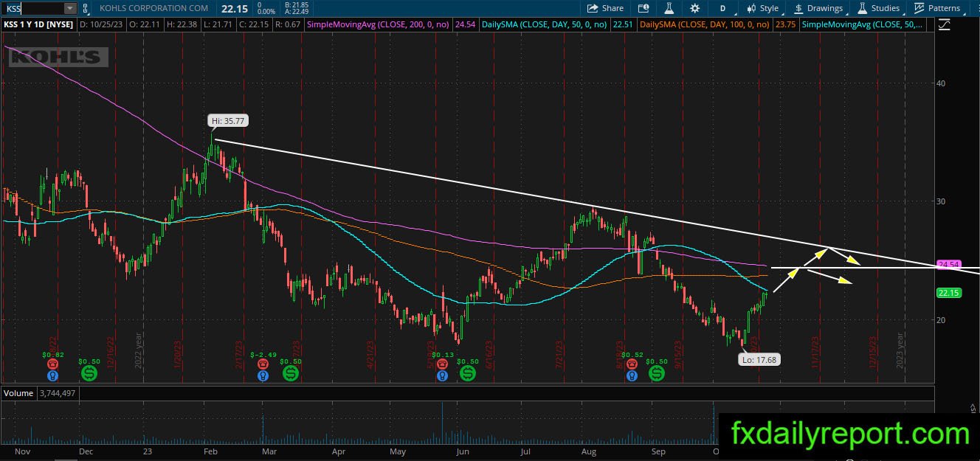Click the lightbulb icon under $-2.49 earnings
Image resolution: width=980 pixels, height=461 pixels.
pyautogui.click(x=263, y=375)
